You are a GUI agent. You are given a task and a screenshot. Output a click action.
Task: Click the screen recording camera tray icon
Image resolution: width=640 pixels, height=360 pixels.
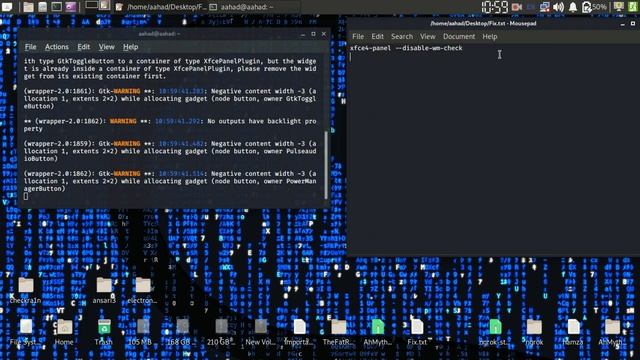click(517, 7)
